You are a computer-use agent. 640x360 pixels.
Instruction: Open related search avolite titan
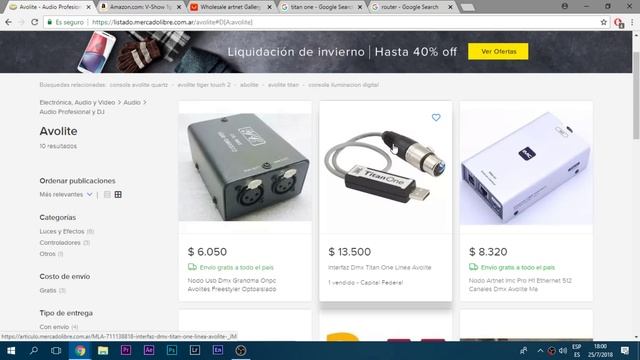283,85
